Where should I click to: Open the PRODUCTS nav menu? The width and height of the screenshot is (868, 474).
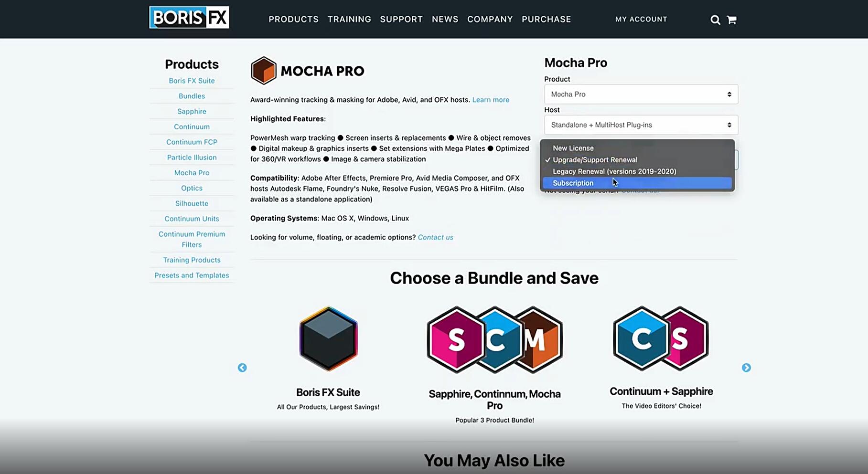point(293,19)
